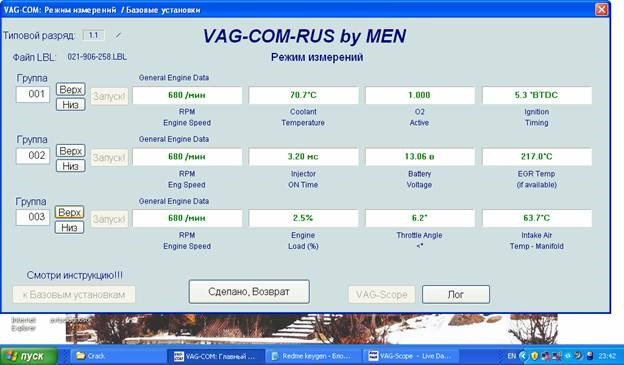Screen dimensions: 624x365
Task: Select the 1.000 O2 Active value
Action: coord(420,96)
